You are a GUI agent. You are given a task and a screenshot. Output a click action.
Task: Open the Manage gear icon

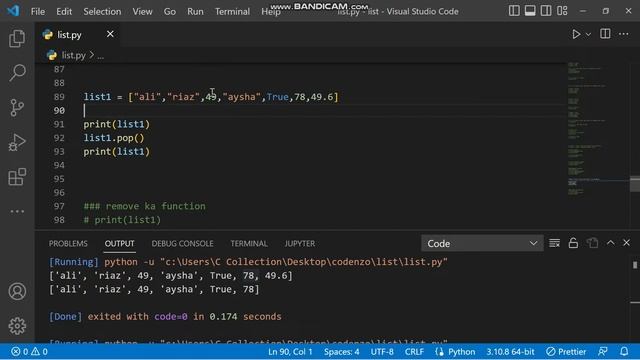[17, 325]
